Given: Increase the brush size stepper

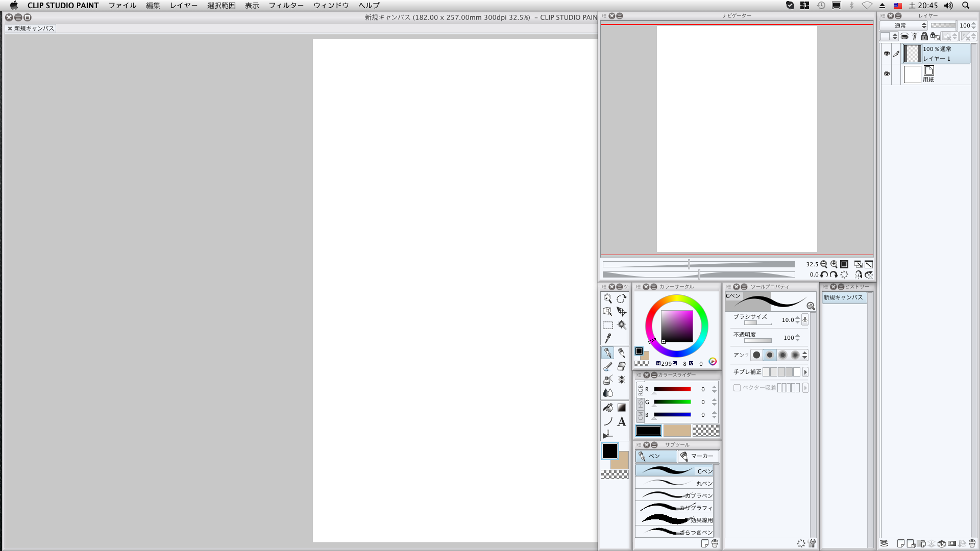Looking at the screenshot, I should (x=798, y=318).
